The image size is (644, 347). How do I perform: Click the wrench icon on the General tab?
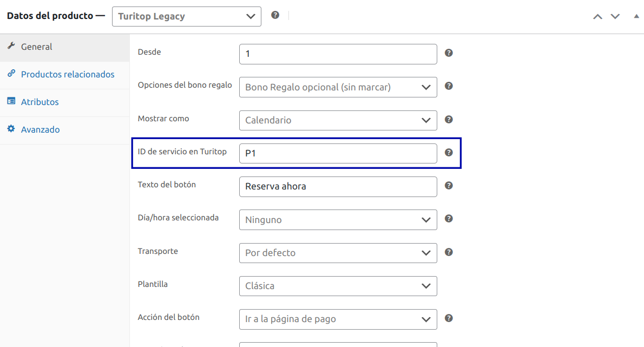[x=11, y=46]
